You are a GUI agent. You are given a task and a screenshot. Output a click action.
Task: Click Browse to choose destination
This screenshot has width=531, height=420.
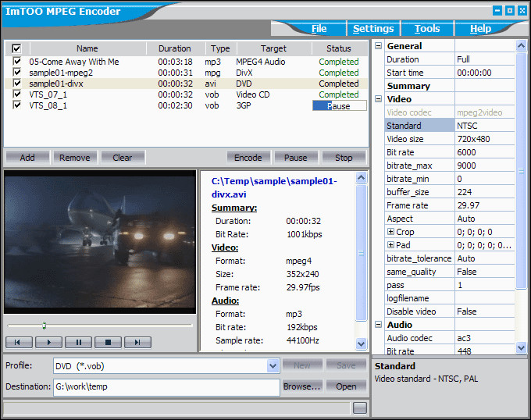pyautogui.click(x=301, y=386)
